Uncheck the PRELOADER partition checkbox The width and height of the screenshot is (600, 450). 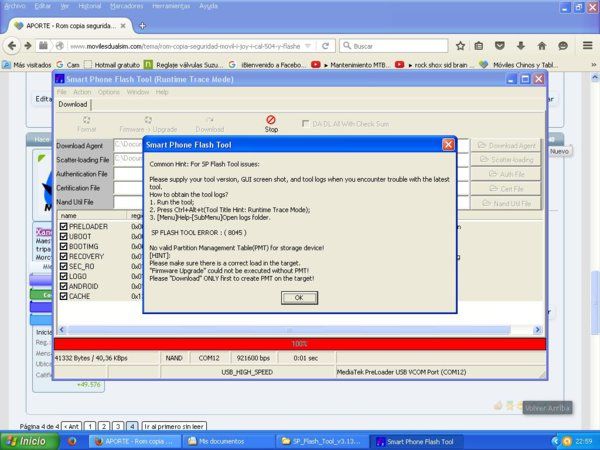click(x=64, y=227)
